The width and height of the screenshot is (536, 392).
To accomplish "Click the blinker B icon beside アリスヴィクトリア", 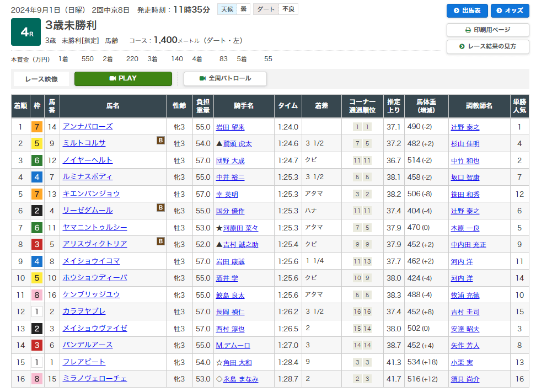I will pyautogui.click(x=160, y=241).
